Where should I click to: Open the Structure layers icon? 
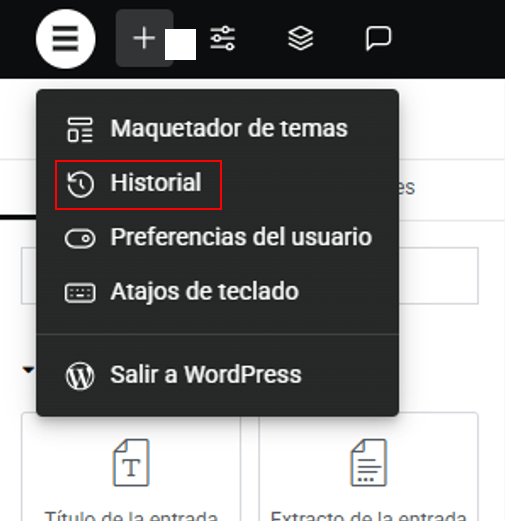(x=300, y=38)
